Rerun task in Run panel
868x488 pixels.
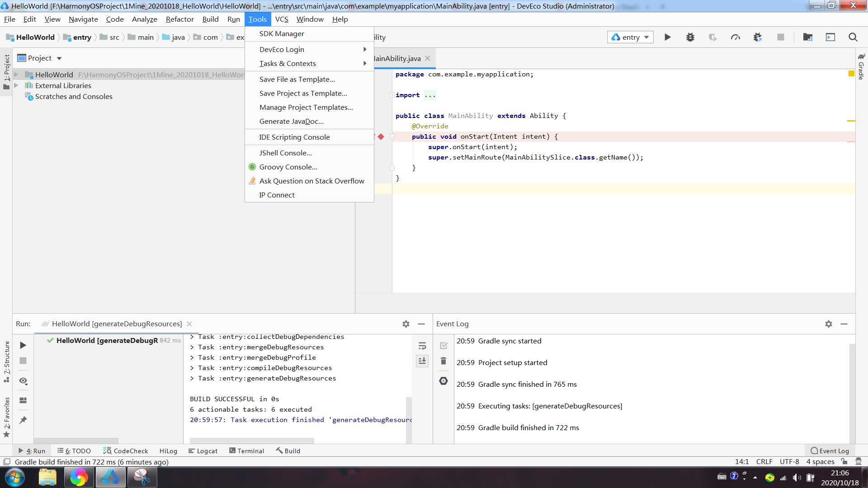pos(23,345)
